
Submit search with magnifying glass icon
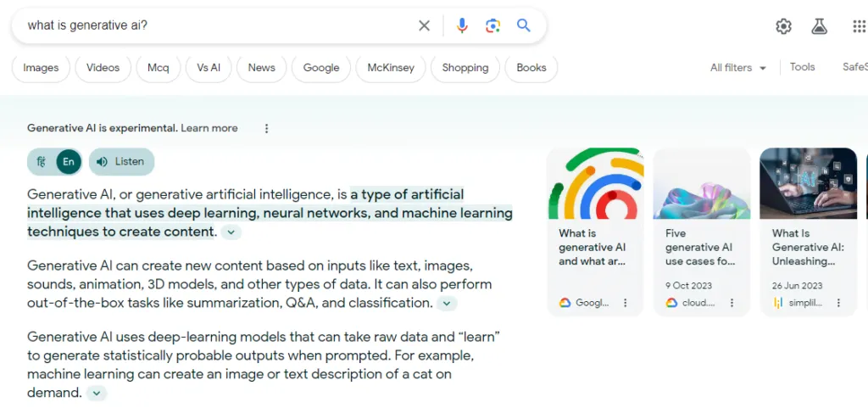(x=524, y=25)
